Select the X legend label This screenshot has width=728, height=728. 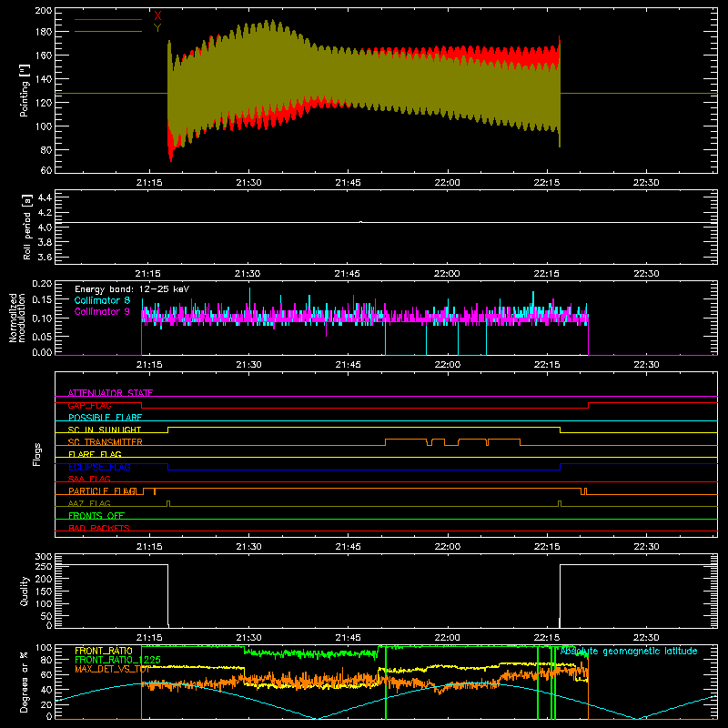(157, 15)
